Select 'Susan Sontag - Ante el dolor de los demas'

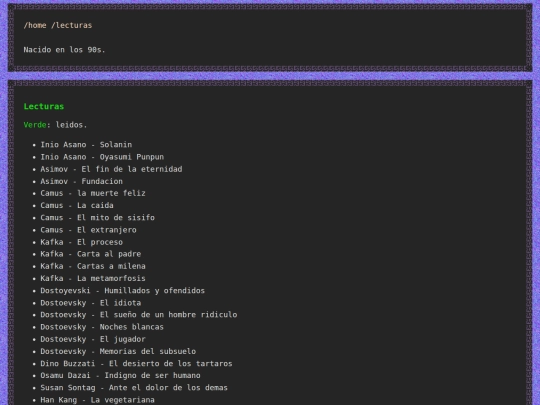[134, 388]
